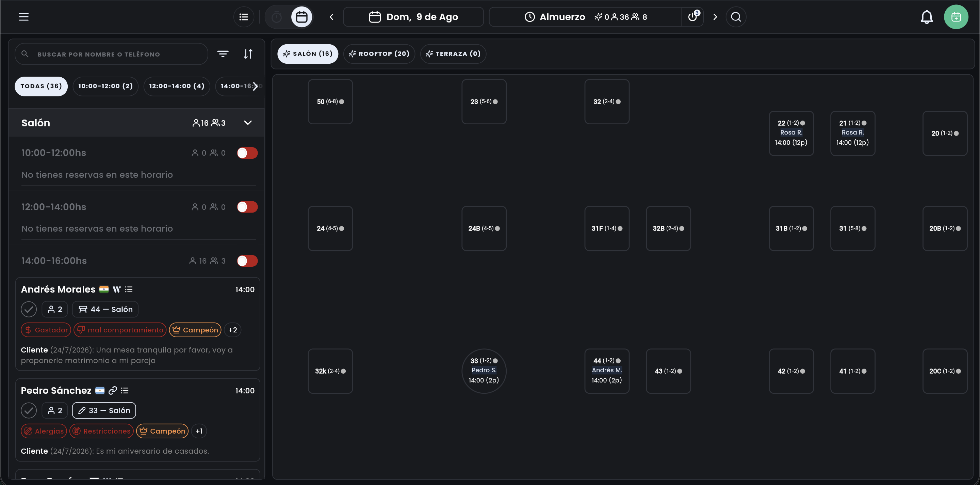Open the power icon with badge 3
Screen dimensions: 980x485
tap(693, 17)
